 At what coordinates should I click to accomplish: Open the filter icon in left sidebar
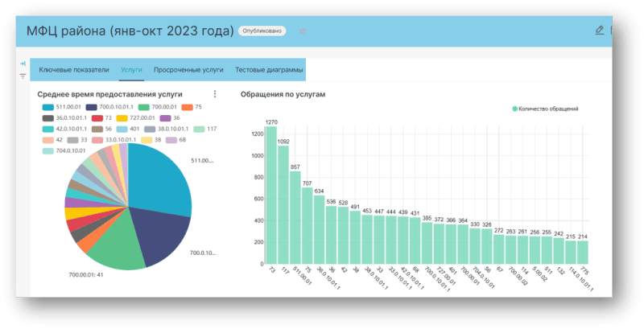[x=23, y=76]
